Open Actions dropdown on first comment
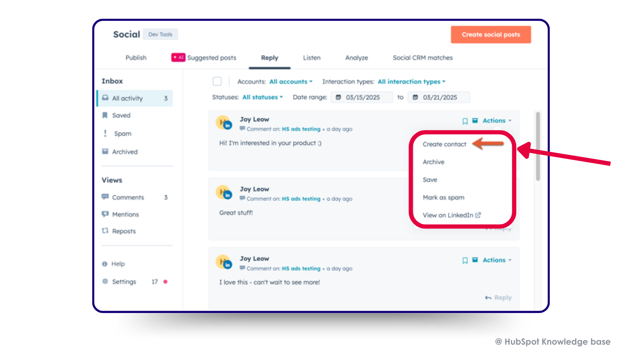Screen dimensions: 642x364 pos(497,121)
